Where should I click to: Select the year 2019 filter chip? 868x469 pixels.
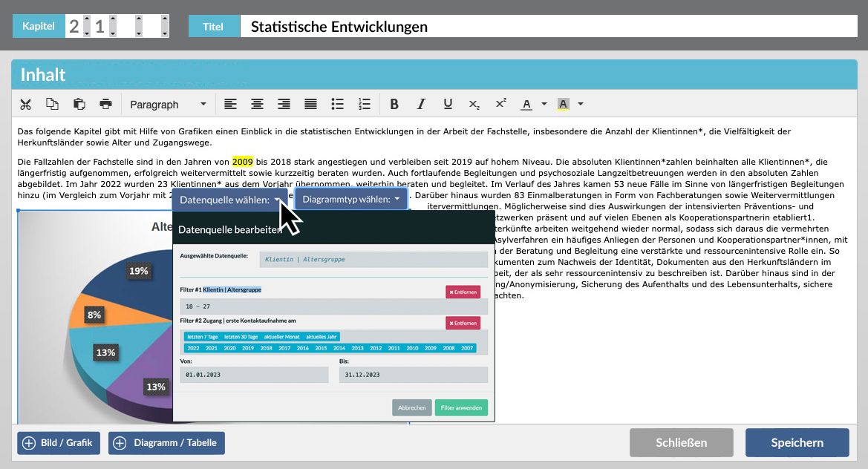point(248,348)
